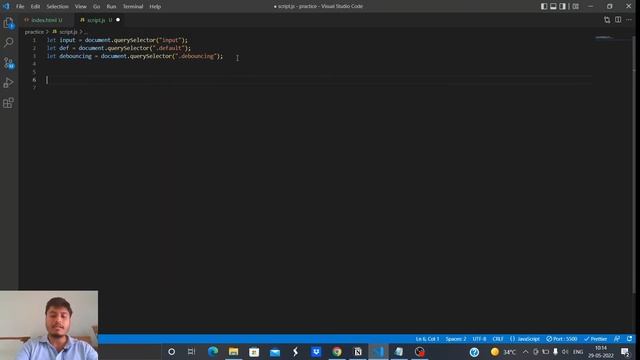Click 'Spaces: 2' indentation status entry

[456, 339]
